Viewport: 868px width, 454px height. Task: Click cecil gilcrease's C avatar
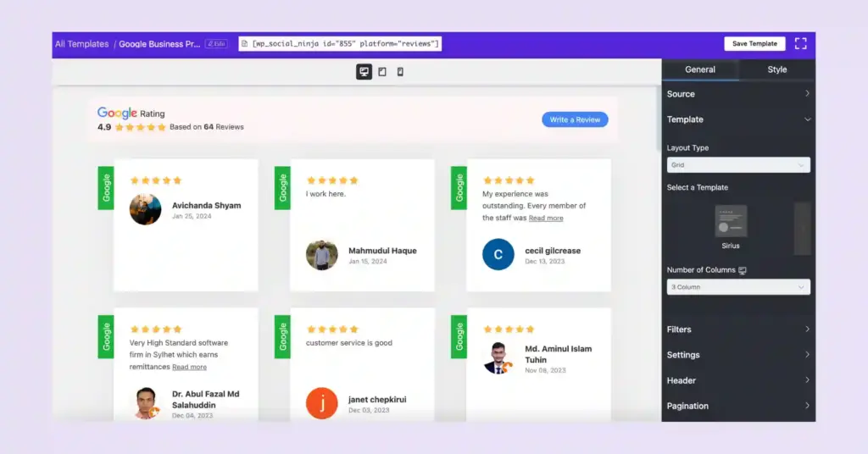[x=498, y=254]
